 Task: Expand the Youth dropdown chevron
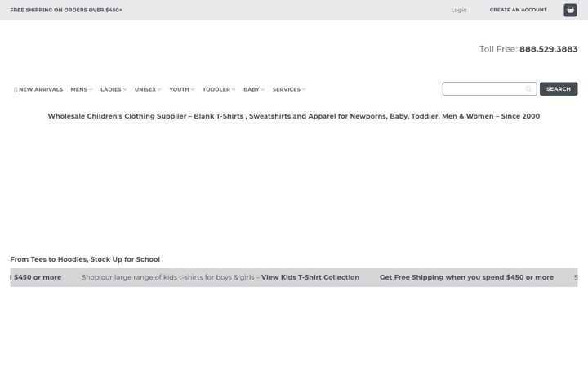coord(193,89)
